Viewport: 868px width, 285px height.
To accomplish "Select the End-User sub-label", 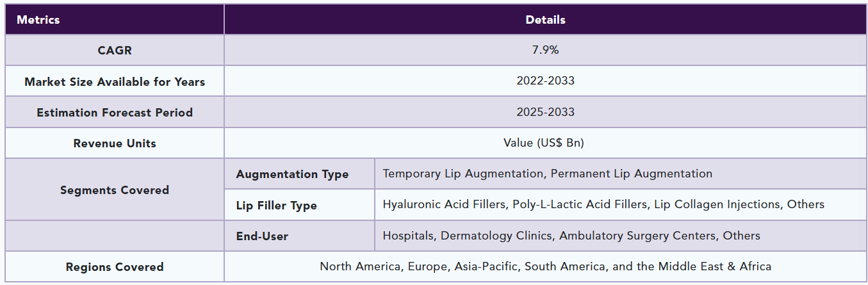I will pos(262,236).
